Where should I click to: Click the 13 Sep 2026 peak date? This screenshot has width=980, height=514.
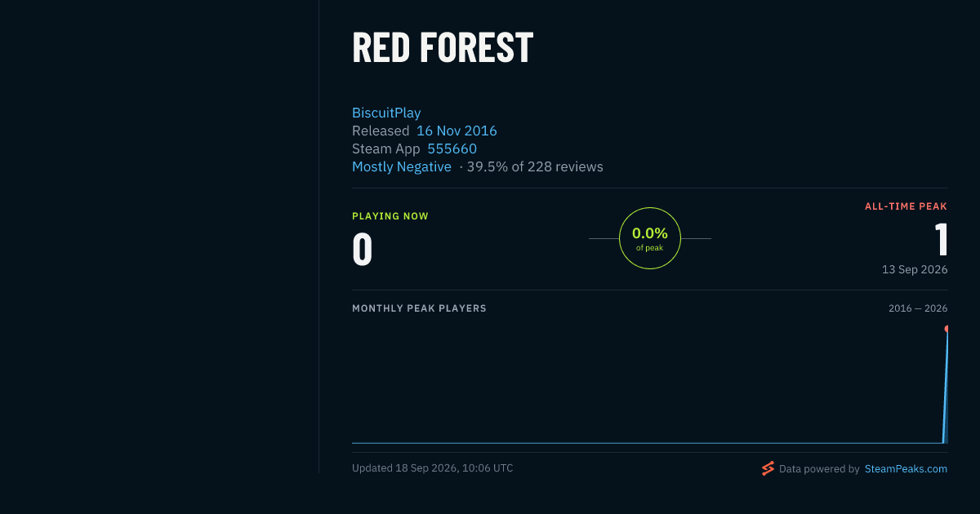point(915,269)
